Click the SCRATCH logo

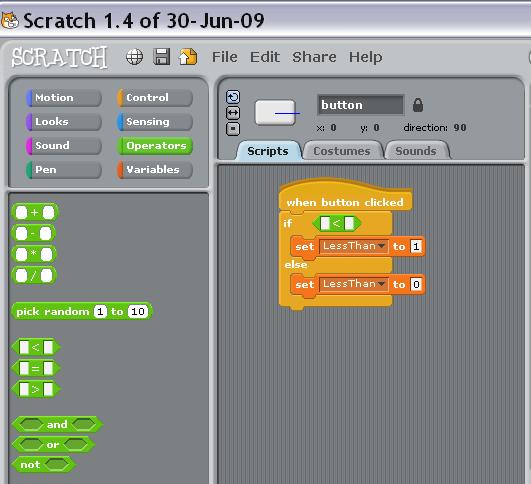[59, 57]
